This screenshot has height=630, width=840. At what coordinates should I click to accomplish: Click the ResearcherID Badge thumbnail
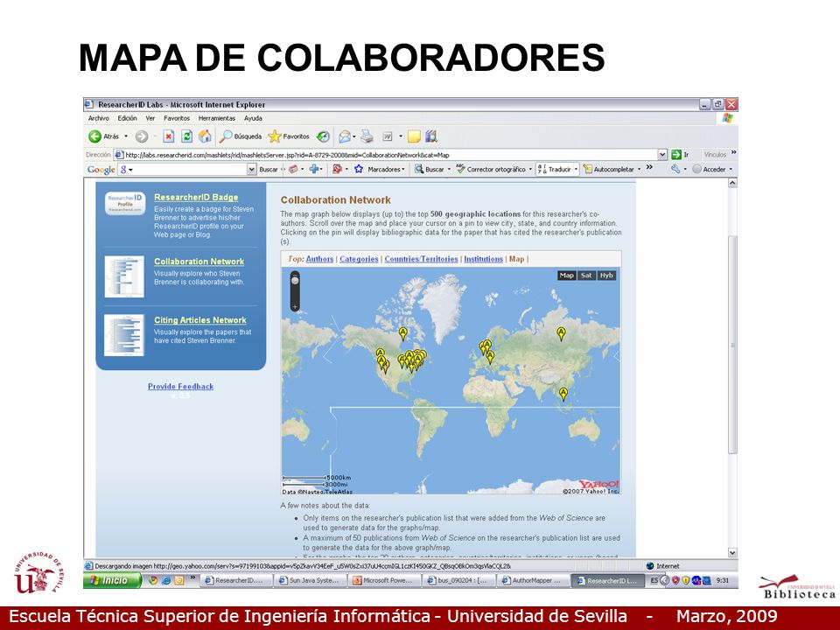[x=125, y=203]
